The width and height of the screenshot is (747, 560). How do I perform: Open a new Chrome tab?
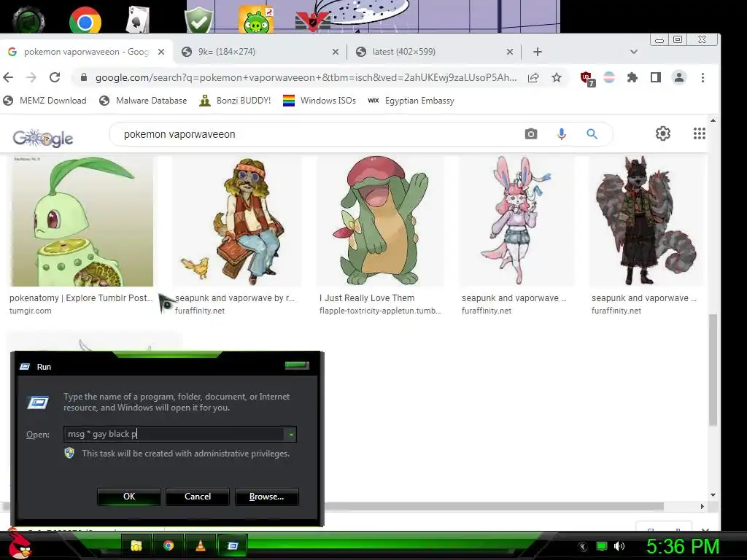point(538,52)
